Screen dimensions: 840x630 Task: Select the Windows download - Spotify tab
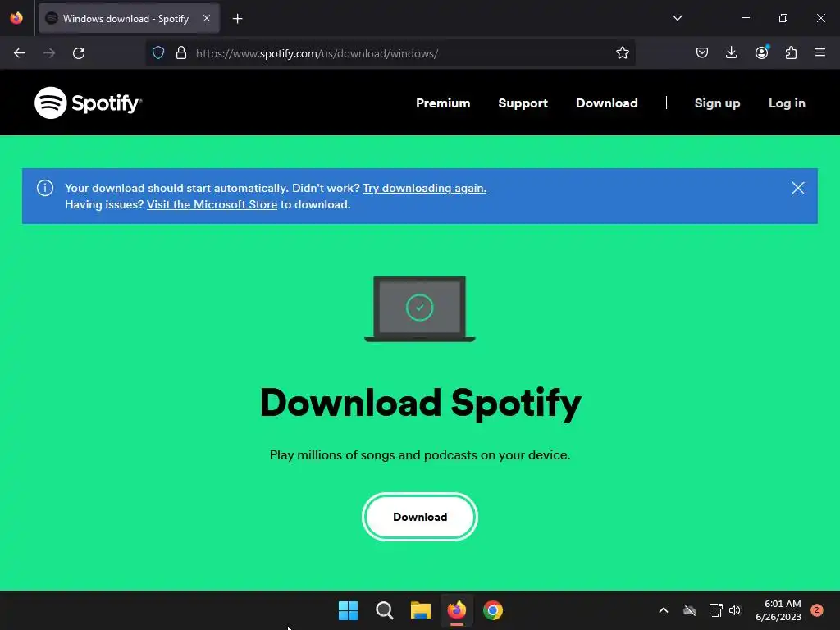tap(129, 18)
